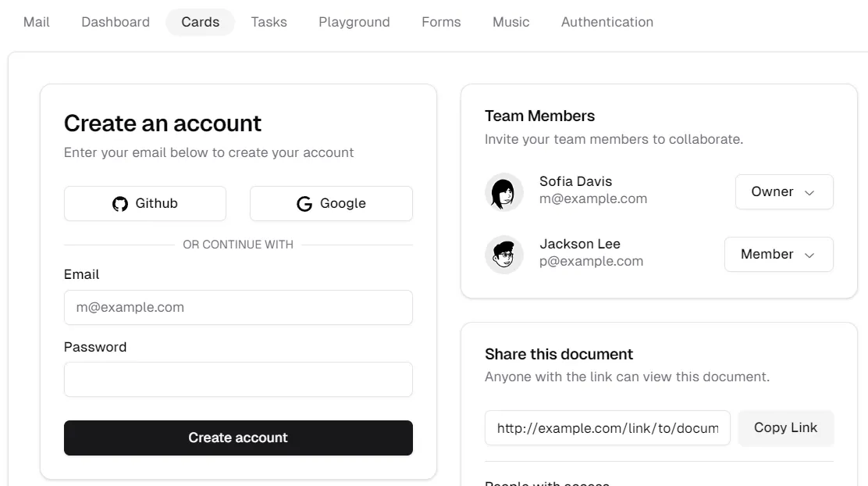Click the Password input field

point(238,379)
